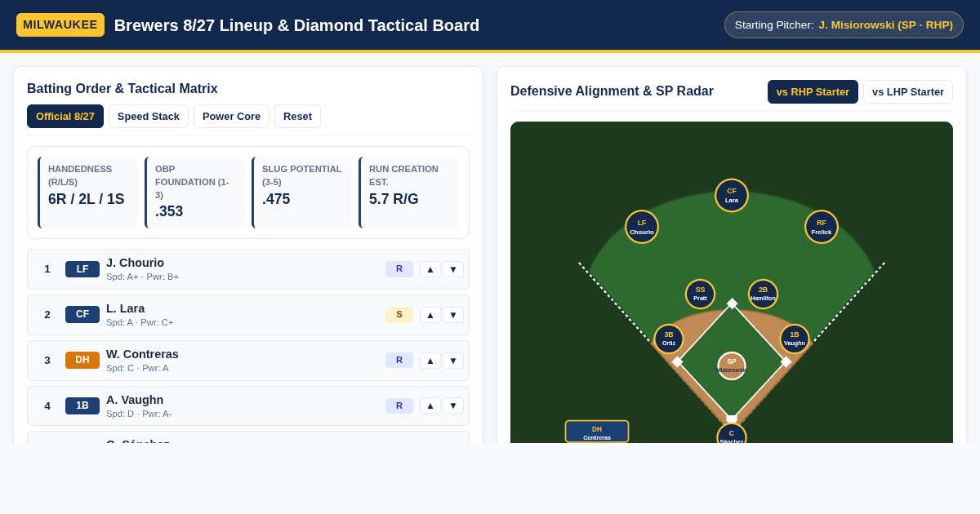Select the SS Pratt field marker
This screenshot has width=980, height=514.
(700, 294)
